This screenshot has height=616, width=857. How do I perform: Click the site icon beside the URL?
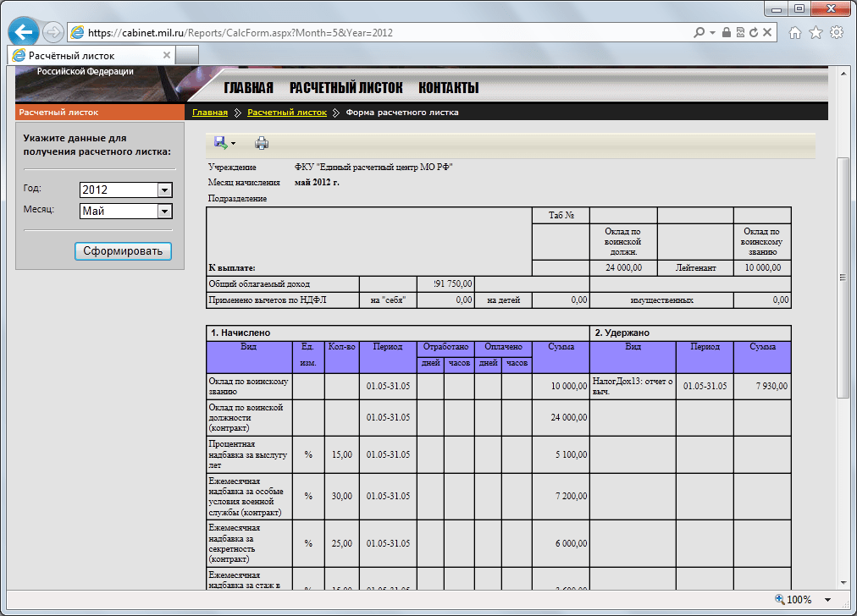click(78, 32)
